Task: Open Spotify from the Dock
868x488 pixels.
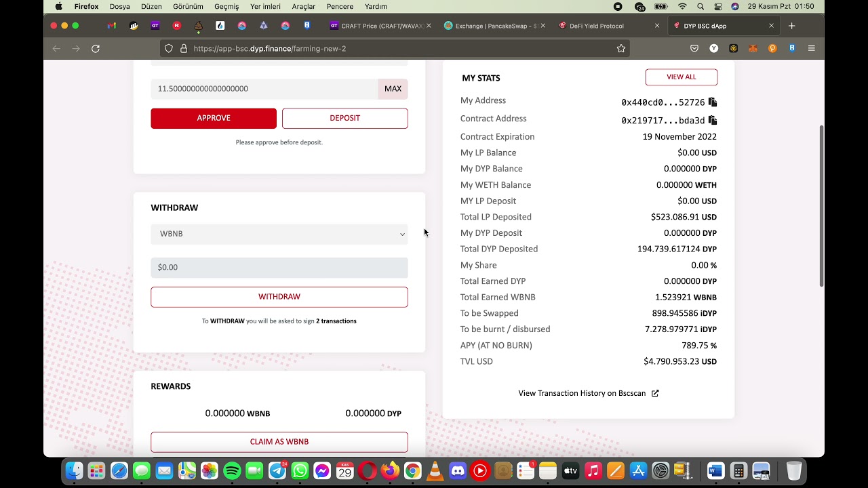Action: [232, 470]
